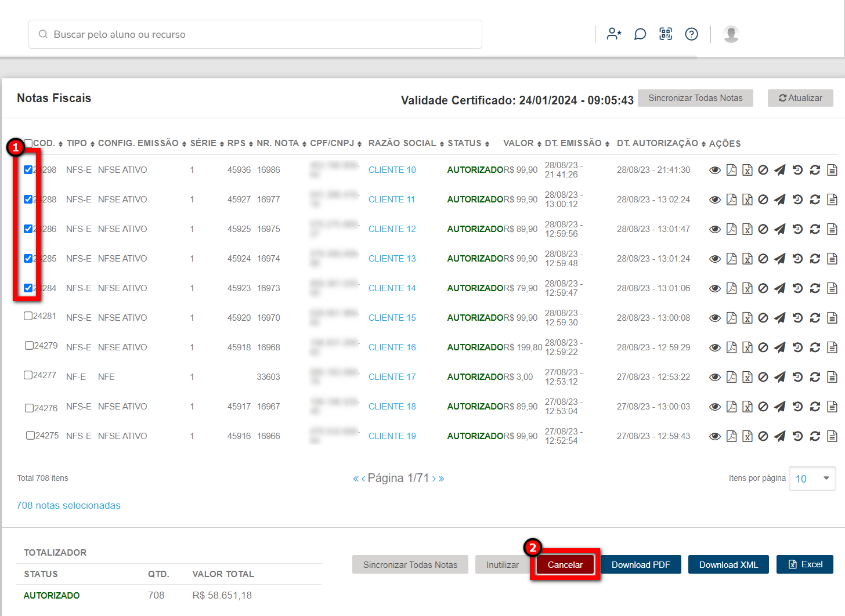Go to next page arrow

tap(434, 479)
